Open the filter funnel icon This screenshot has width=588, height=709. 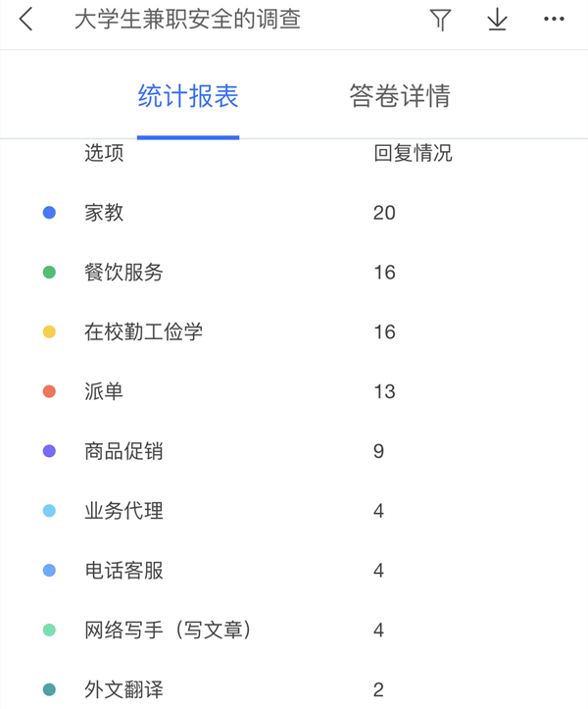coord(440,20)
